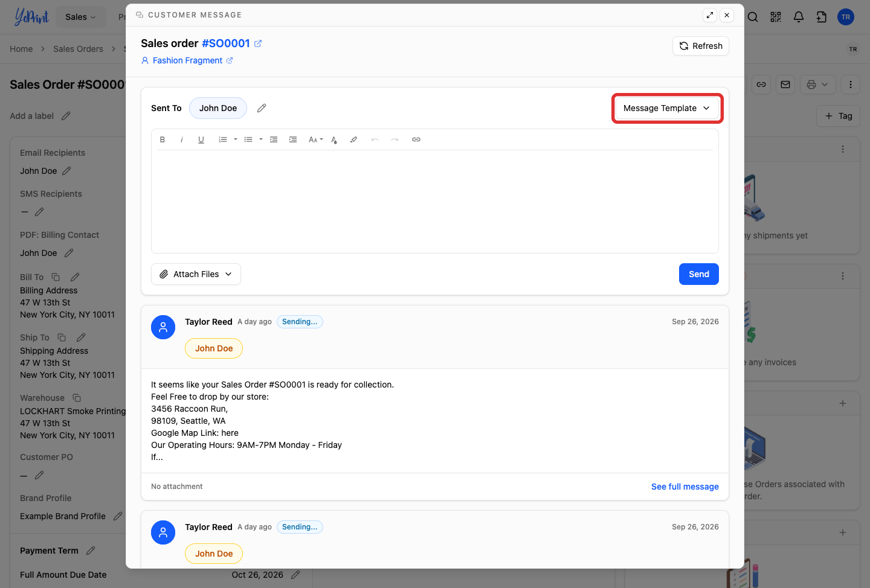Open the Attach Files dropdown
870x588 pixels.
(196, 274)
